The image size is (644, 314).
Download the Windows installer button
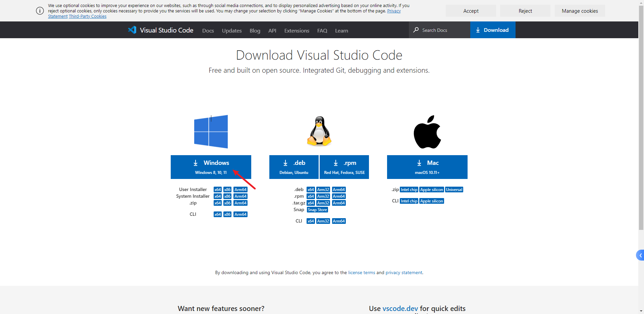(x=211, y=167)
